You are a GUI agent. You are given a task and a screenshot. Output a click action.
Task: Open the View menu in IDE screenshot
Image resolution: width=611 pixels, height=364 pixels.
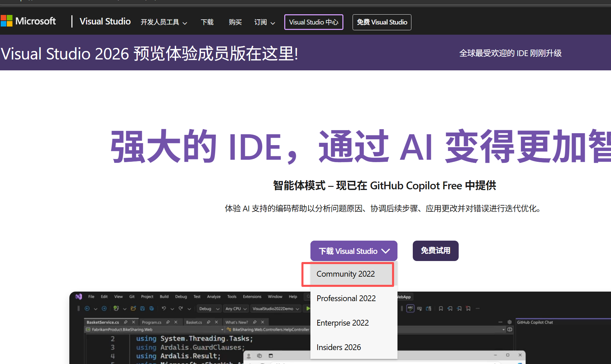point(118,297)
